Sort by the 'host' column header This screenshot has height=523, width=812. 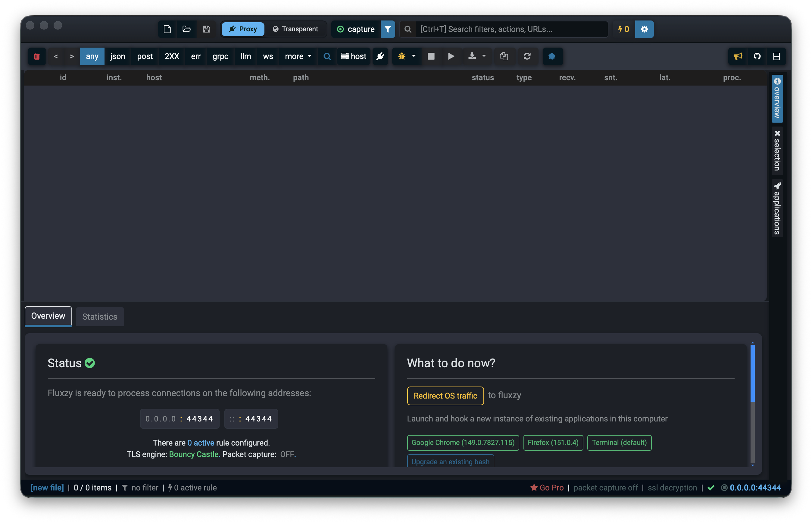(154, 78)
